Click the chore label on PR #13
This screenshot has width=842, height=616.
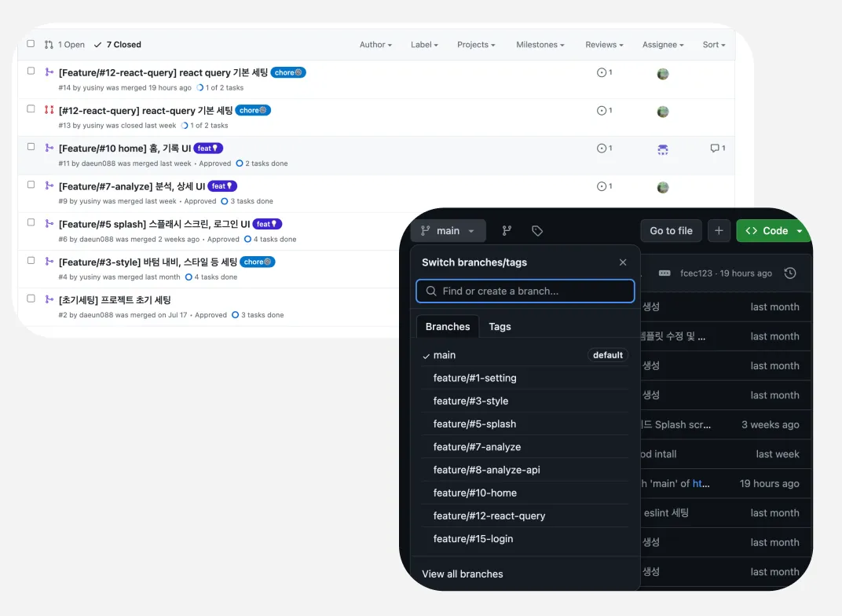pos(253,110)
